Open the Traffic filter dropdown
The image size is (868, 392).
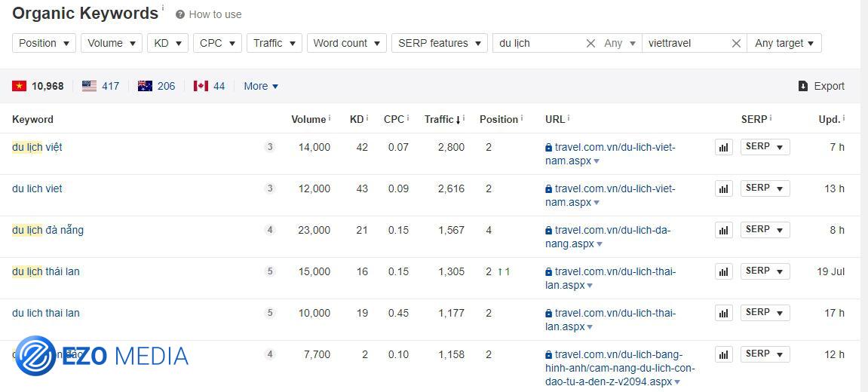coord(275,43)
